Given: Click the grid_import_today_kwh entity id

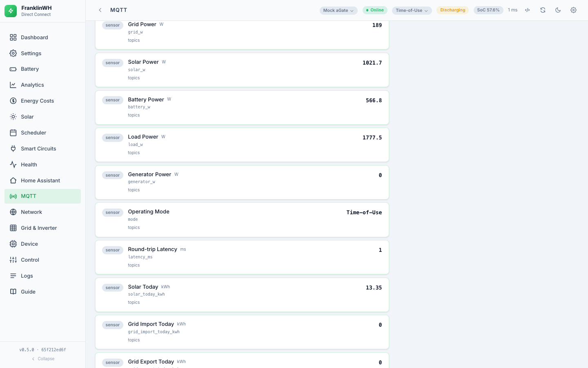Looking at the screenshot, I should (x=154, y=332).
